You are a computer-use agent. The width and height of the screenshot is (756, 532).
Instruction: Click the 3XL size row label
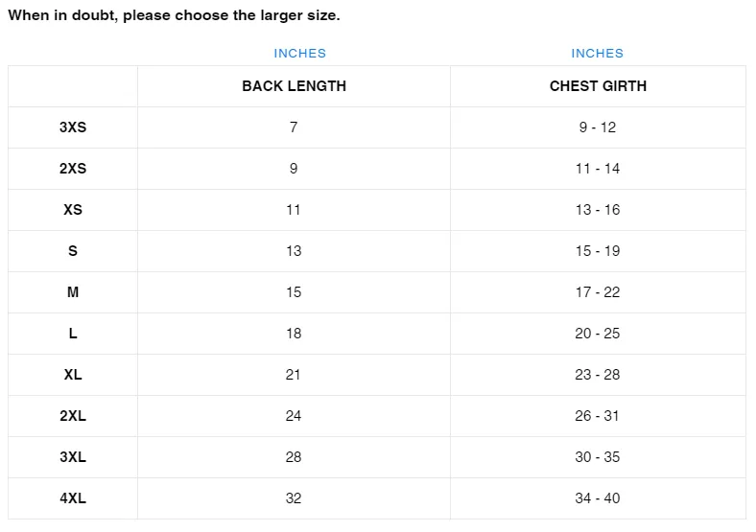73,457
